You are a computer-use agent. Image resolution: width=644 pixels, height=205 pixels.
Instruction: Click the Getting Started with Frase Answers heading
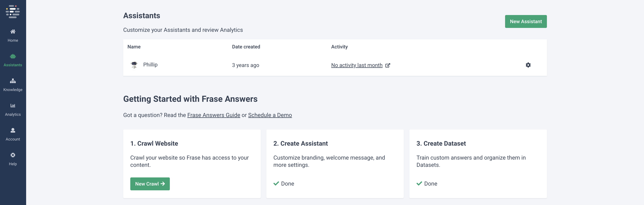point(190,99)
